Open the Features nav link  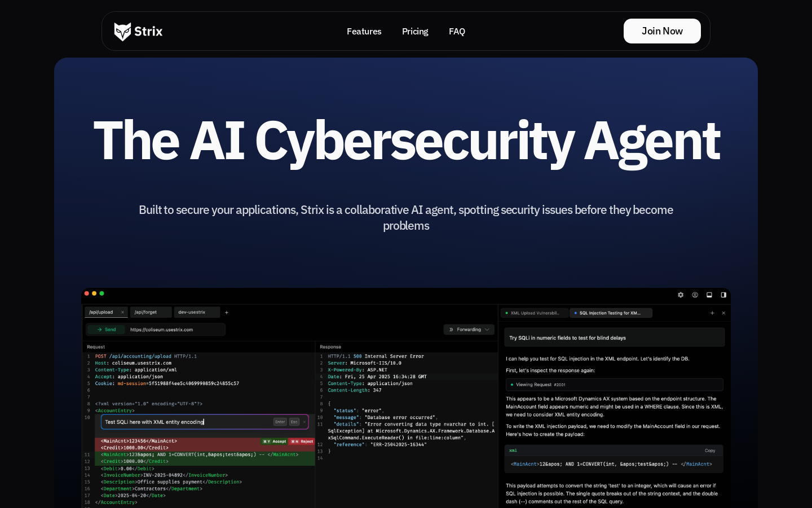click(x=364, y=32)
